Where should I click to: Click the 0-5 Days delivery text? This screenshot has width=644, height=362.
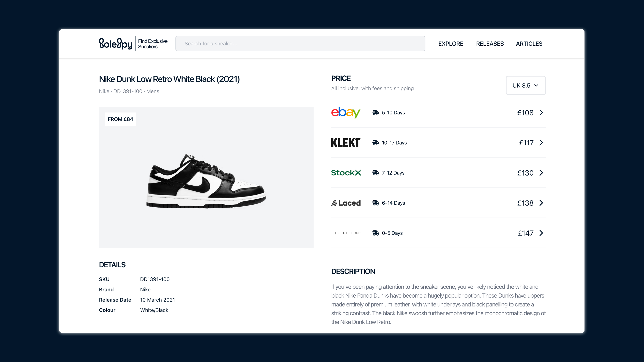click(x=392, y=233)
